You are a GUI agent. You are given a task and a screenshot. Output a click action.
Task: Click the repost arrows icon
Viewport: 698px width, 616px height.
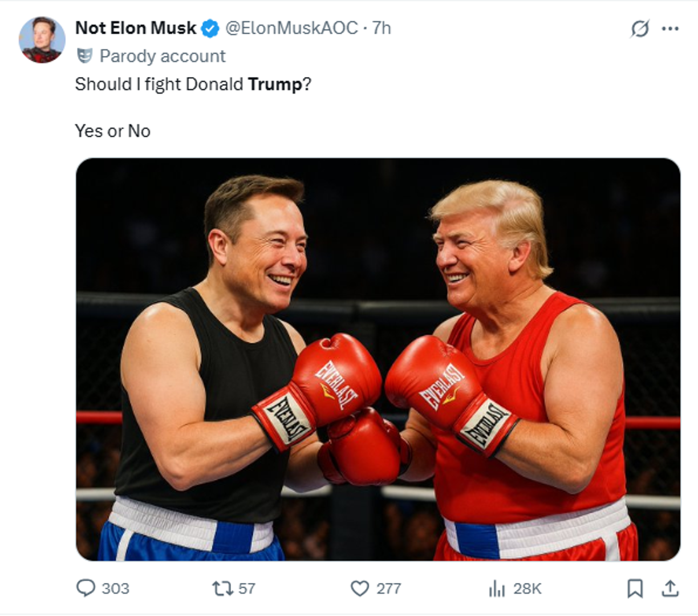click(x=221, y=588)
